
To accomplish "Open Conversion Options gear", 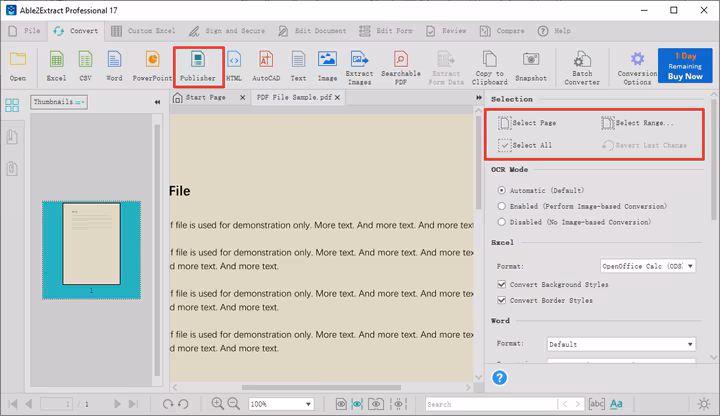I will [637, 68].
